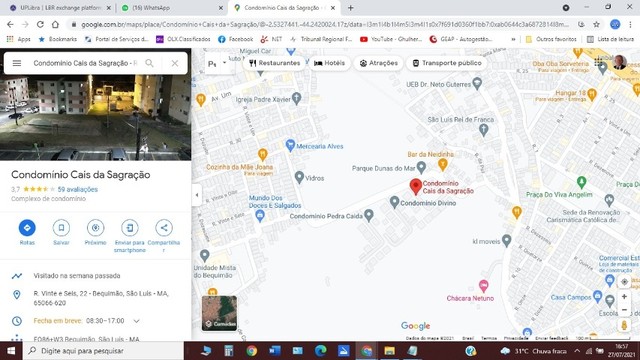This screenshot has width=640, height=360.
Task: Clear search with the X icon
Action: coord(175,63)
